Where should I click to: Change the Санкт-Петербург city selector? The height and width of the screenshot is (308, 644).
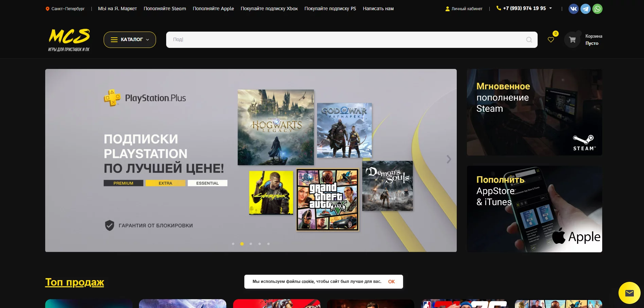[x=68, y=9]
